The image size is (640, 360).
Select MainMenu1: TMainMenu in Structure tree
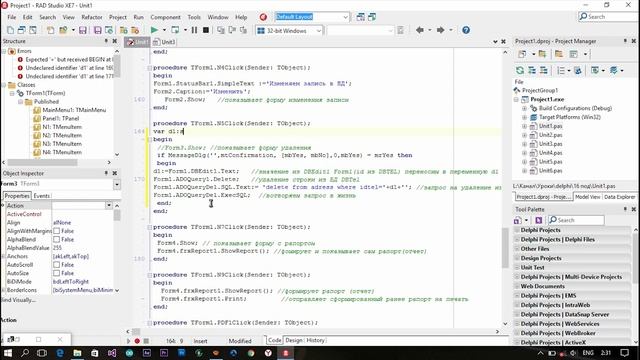pos(74,110)
